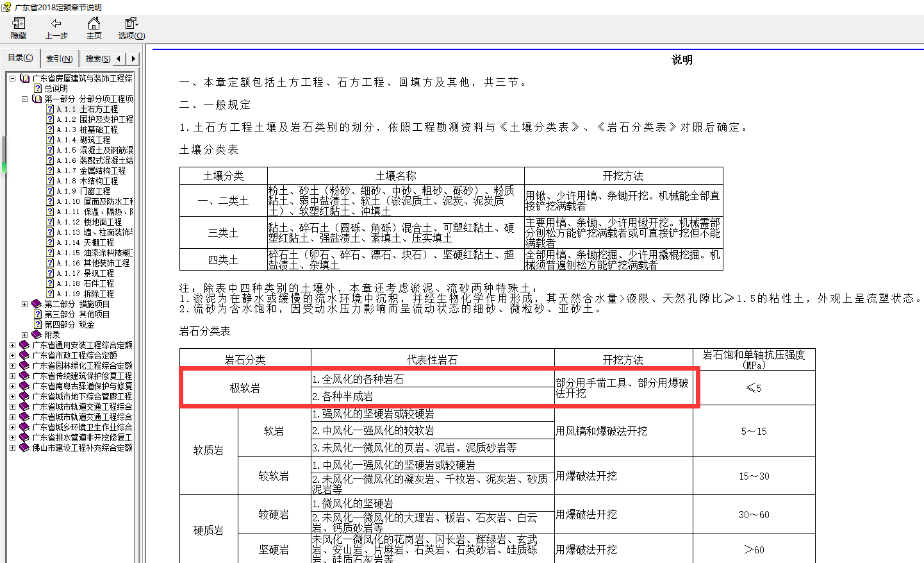Screen dimensions: 924x563
Task: Click the closed book icon of 附录
Action: click(x=37, y=335)
